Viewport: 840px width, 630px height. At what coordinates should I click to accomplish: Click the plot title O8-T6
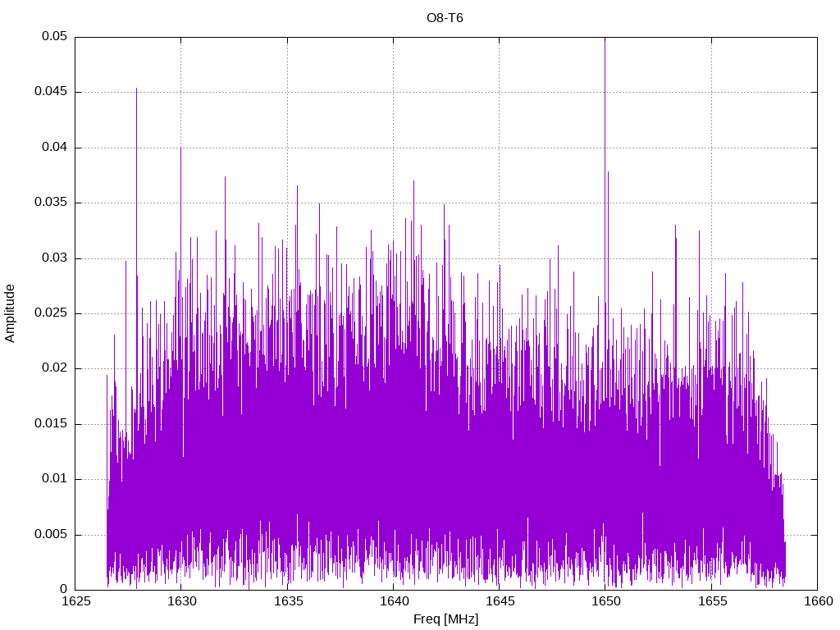[x=444, y=18]
